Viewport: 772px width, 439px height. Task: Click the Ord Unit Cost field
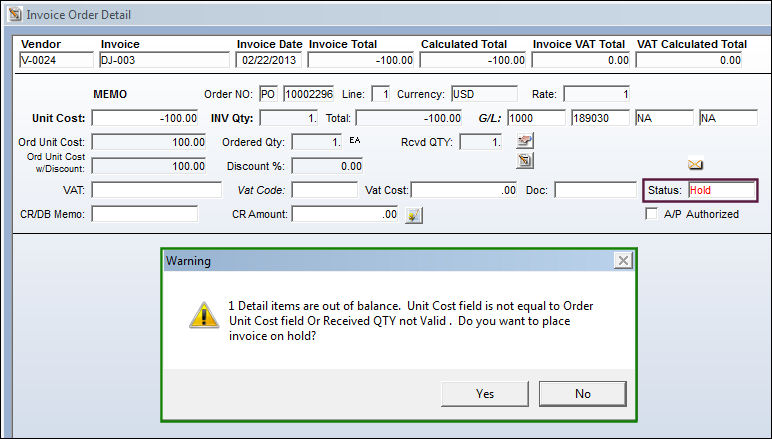point(149,142)
